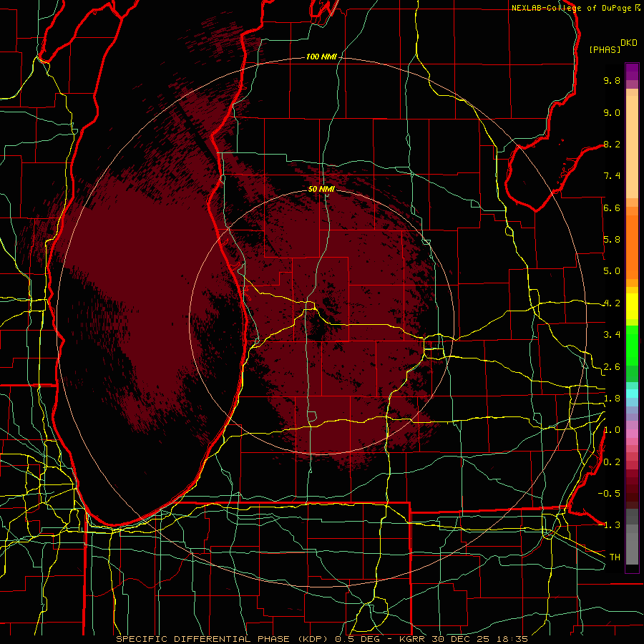Click the NEXLAB-College of DuPage credit text

click(x=572, y=8)
